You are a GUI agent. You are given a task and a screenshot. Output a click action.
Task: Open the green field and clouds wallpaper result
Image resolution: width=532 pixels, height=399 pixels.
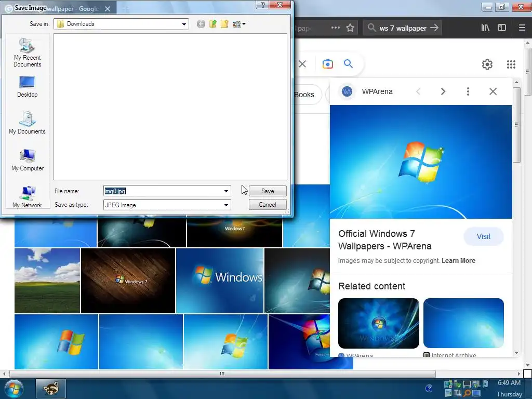click(x=47, y=281)
